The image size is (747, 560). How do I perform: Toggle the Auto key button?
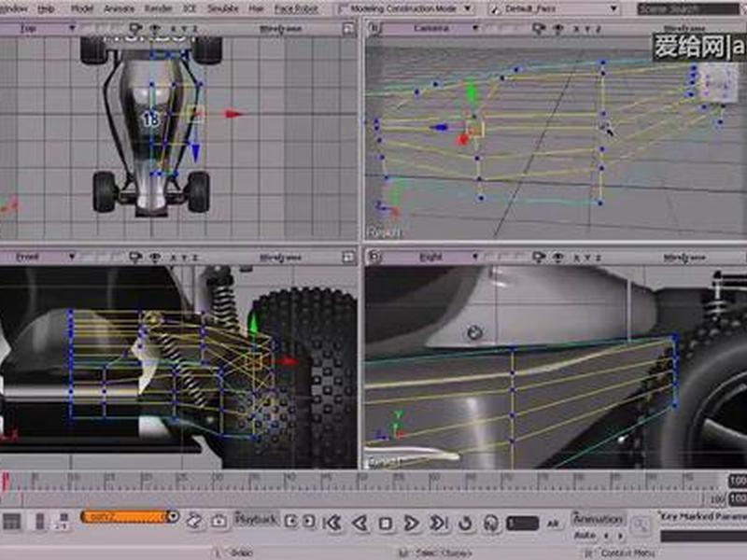pyautogui.click(x=585, y=536)
